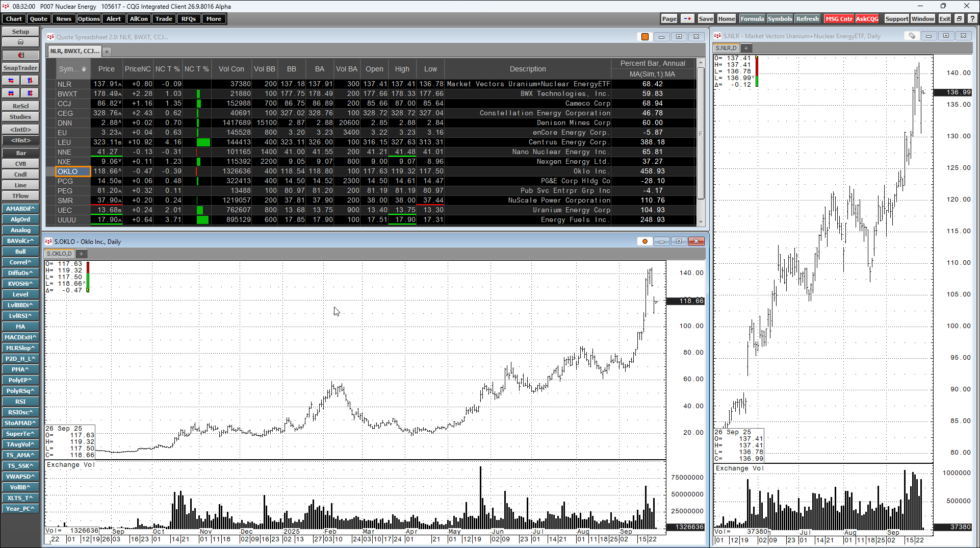The height and width of the screenshot is (548, 980).
Task: Select the Bar chart type
Action: tap(20, 153)
